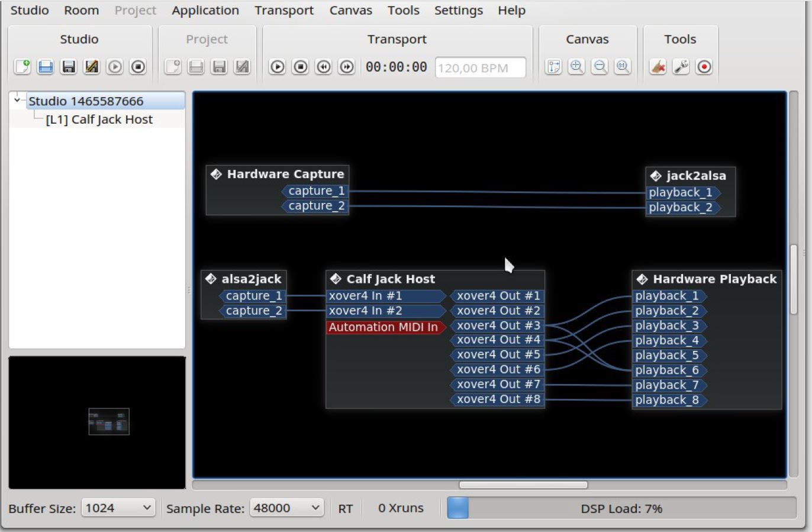Clear Xruns with the Tools brush icon
Screen dimensions: 812x532
click(658, 67)
